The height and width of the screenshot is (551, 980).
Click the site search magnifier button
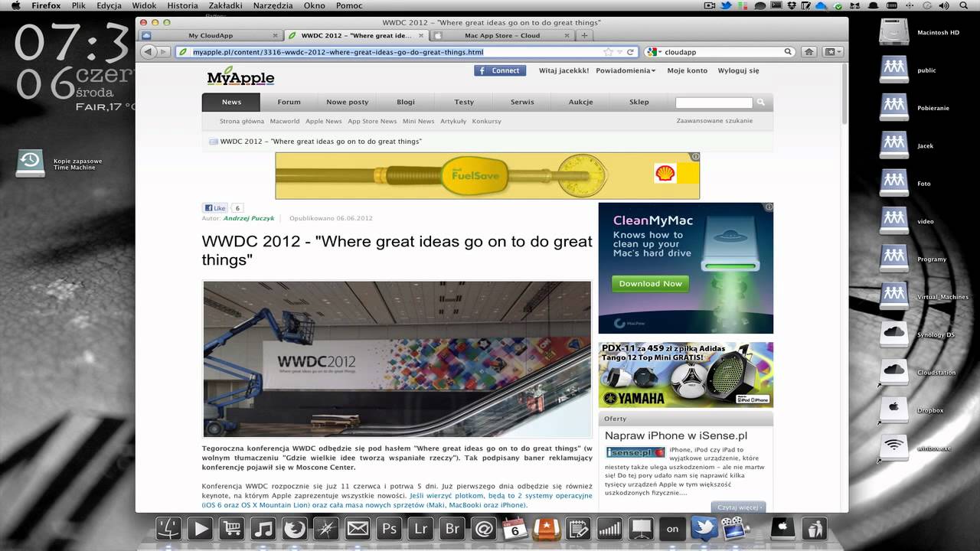tap(761, 102)
